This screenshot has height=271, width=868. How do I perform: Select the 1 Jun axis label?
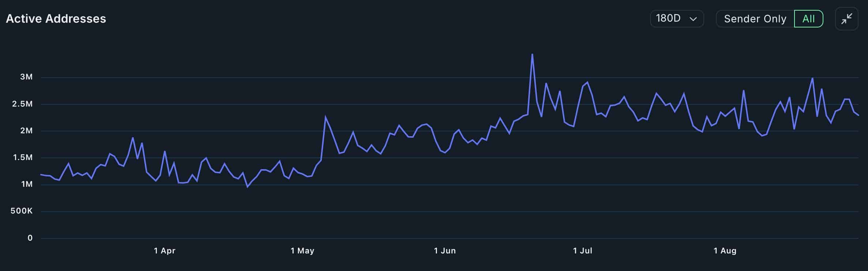(x=445, y=251)
